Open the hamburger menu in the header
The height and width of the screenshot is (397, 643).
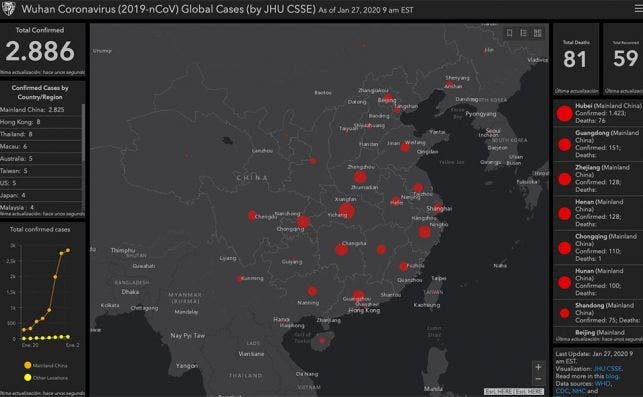coord(638,8)
